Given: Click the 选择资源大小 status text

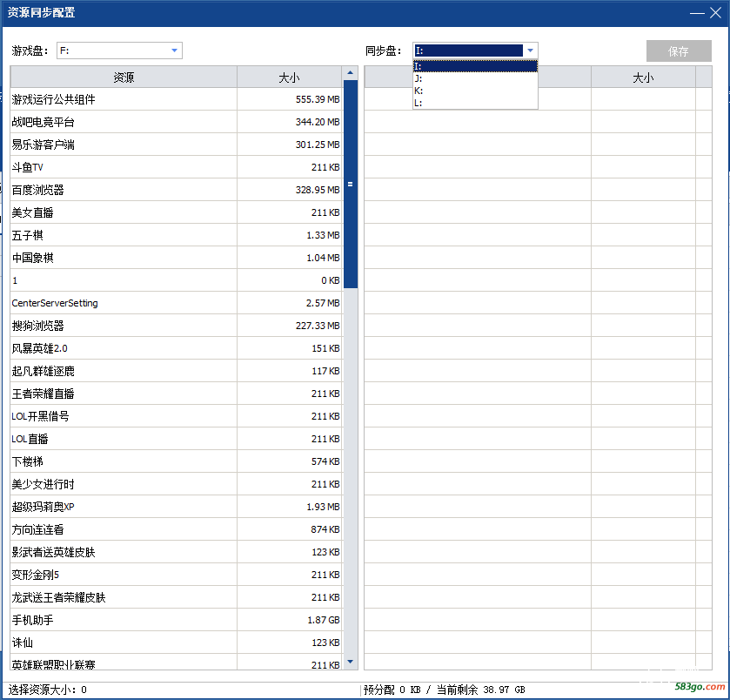Looking at the screenshot, I should (x=48, y=690).
